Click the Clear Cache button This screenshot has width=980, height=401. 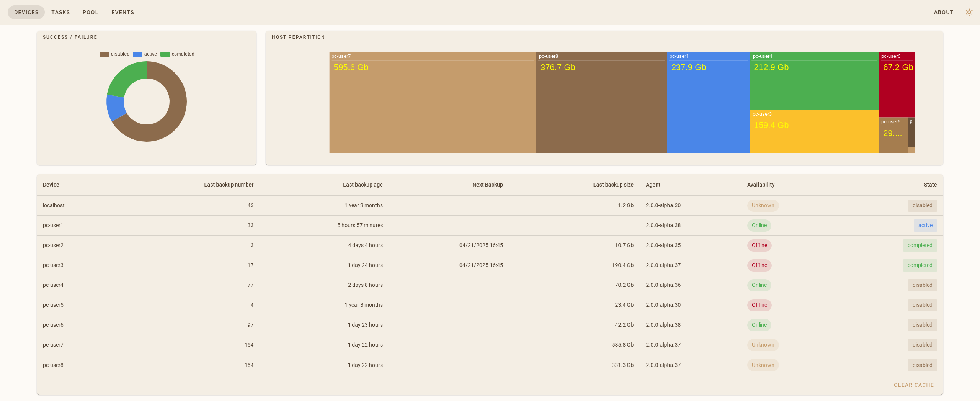913,385
